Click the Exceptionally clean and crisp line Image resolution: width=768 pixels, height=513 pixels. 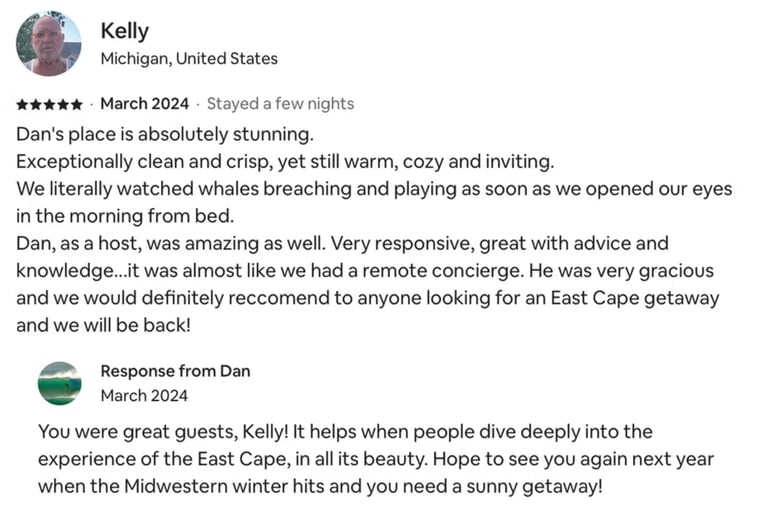click(285, 162)
